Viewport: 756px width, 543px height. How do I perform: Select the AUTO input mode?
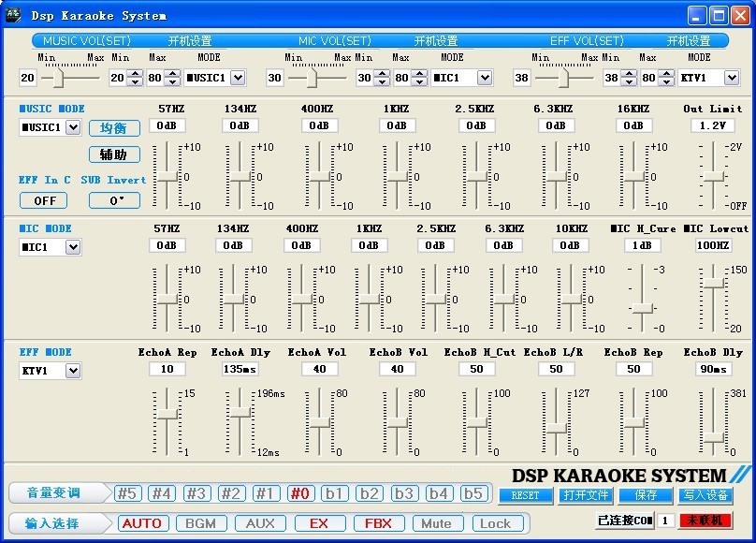pyautogui.click(x=142, y=523)
